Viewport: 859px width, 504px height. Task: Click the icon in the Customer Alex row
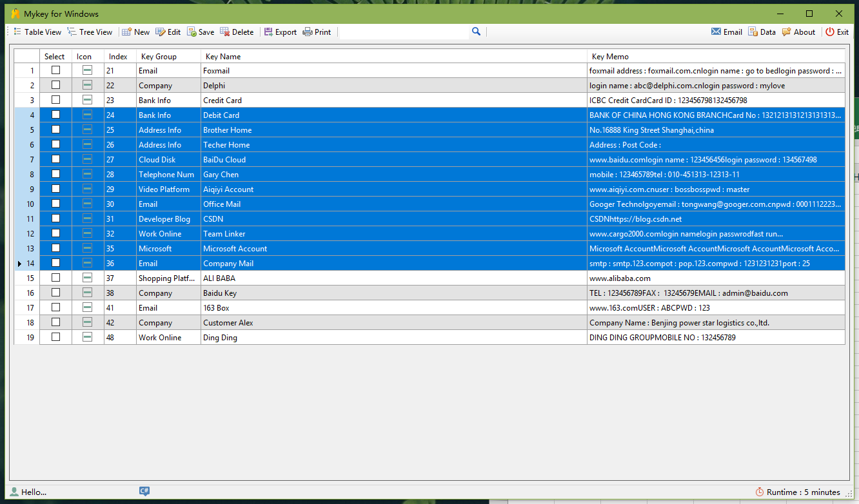click(88, 322)
